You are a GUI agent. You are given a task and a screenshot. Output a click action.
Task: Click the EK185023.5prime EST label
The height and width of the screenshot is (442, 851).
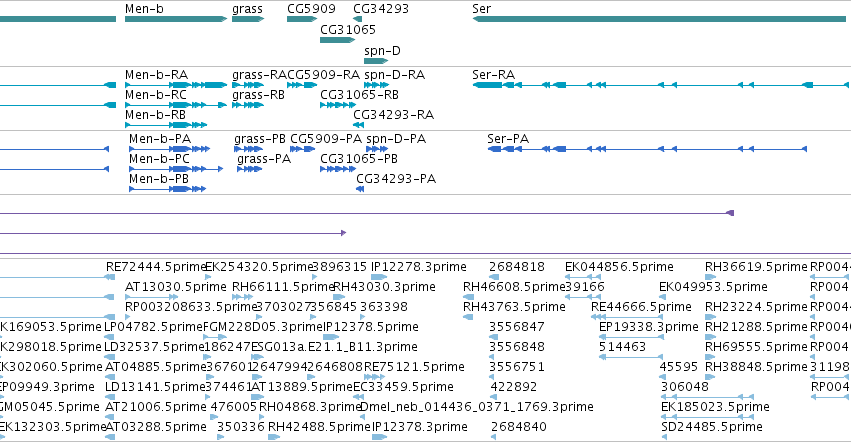(715, 407)
